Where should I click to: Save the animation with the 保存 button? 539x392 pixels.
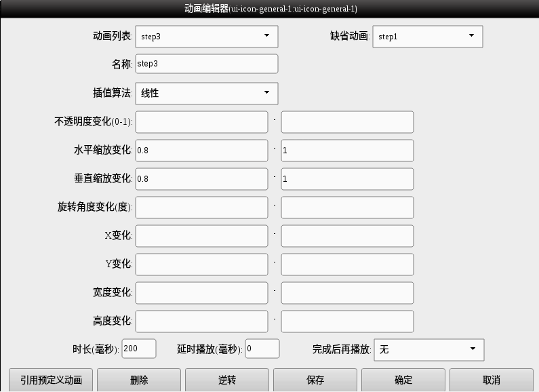[315, 380]
